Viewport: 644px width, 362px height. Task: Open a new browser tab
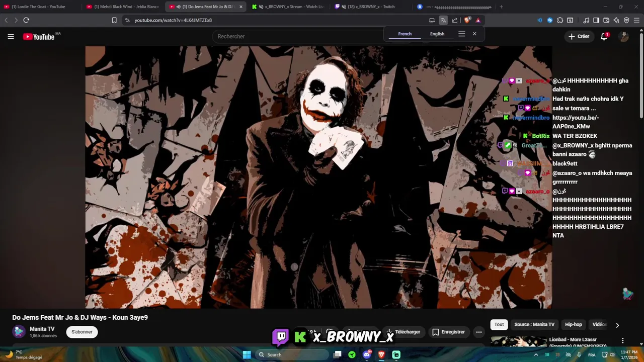501,7
